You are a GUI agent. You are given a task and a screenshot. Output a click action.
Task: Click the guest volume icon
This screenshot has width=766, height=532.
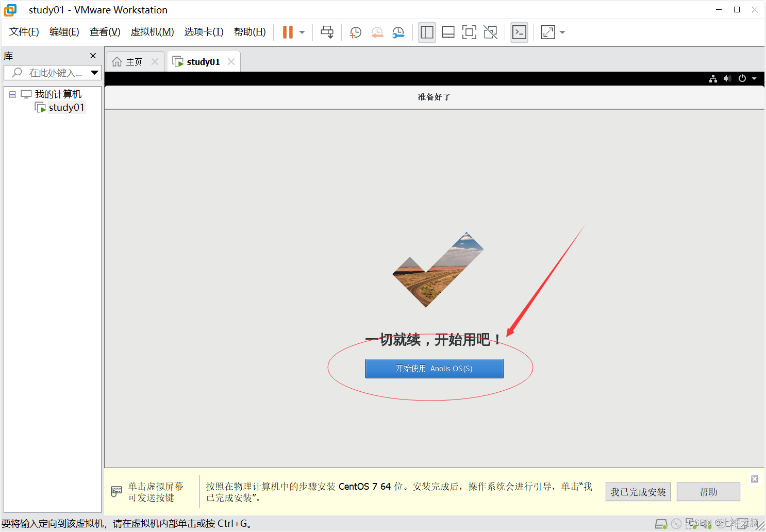(727, 78)
